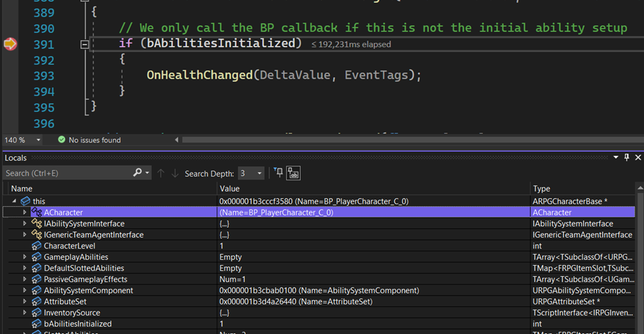Click the AbilitySystemComponent field icon

click(36, 290)
